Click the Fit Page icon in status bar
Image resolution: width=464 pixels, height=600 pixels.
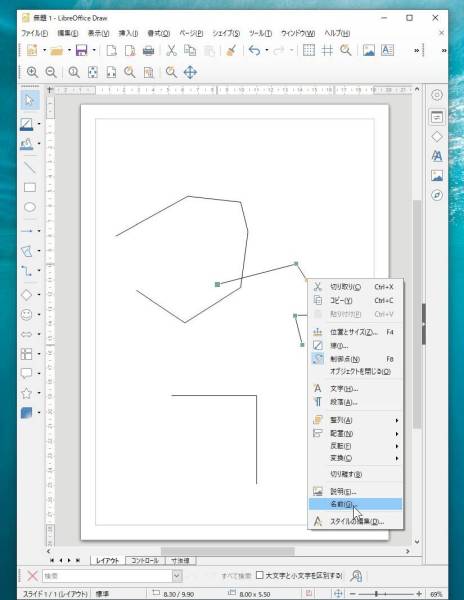pyautogui.click(x=338, y=594)
